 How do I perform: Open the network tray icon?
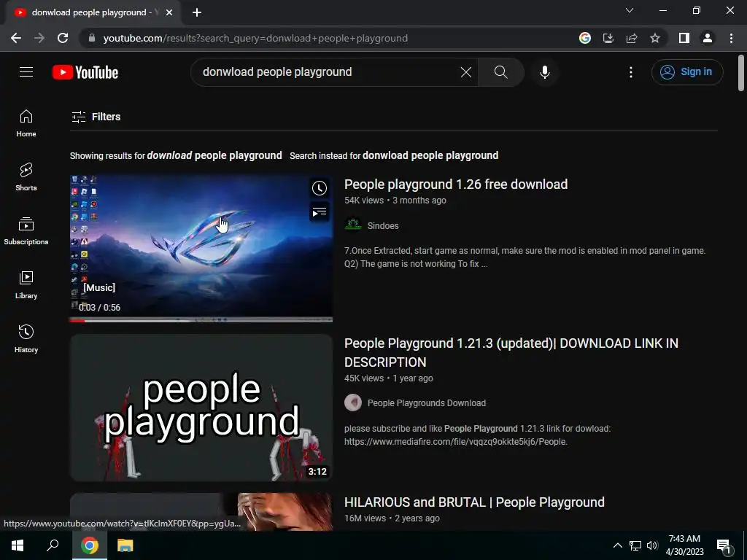click(635, 545)
